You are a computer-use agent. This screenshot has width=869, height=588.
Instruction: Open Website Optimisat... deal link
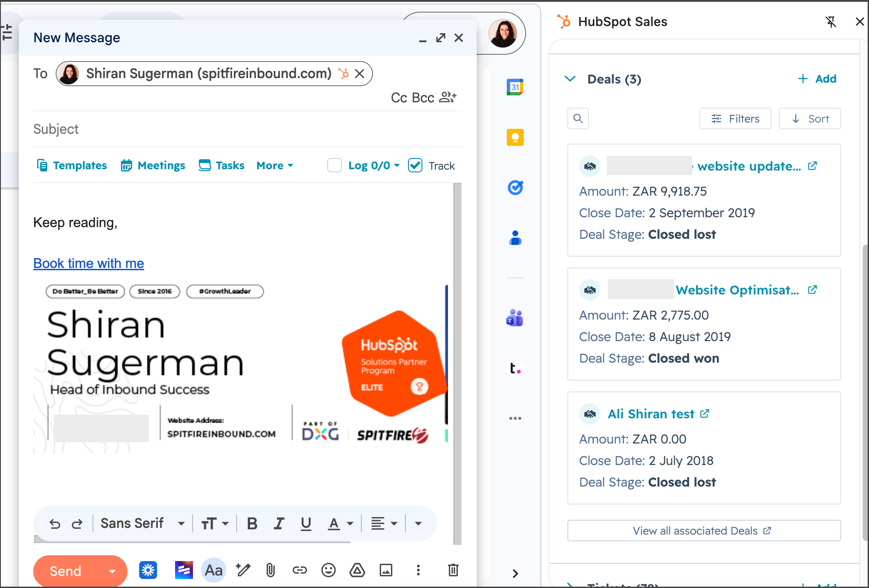pyautogui.click(x=737, y=290)
